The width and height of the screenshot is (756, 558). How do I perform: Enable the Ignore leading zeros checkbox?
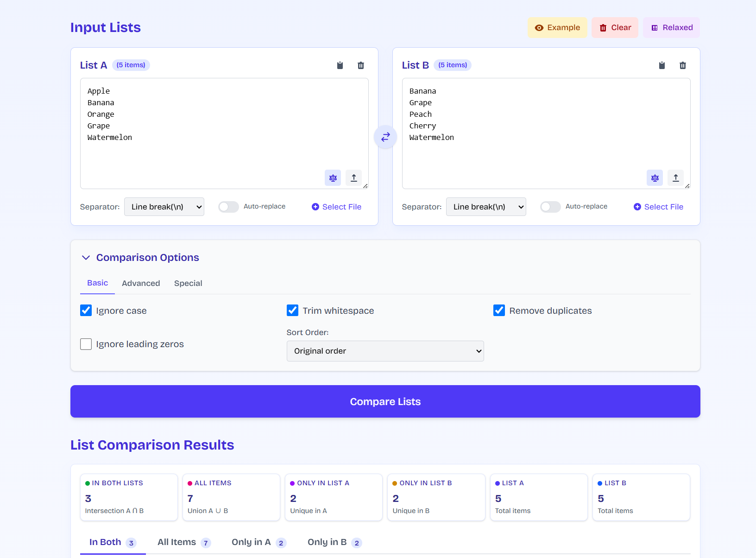pyautogui.click(x=86, y=344)
